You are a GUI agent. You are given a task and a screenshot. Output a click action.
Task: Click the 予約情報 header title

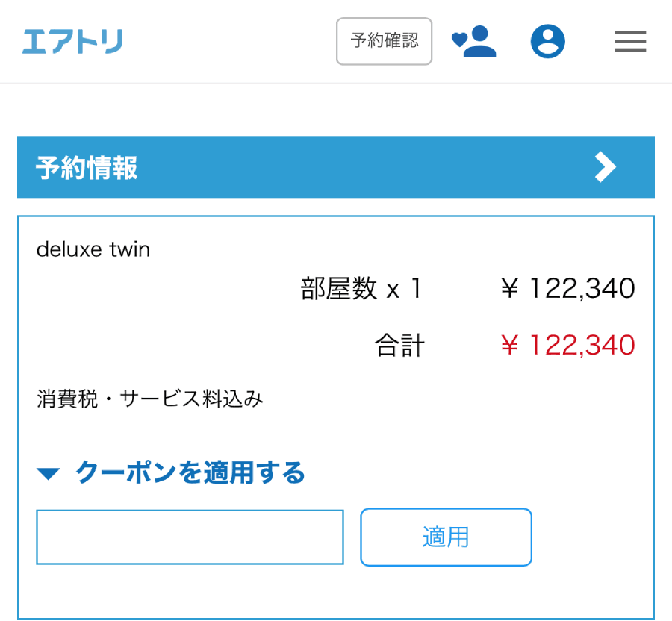pos(87,168)
